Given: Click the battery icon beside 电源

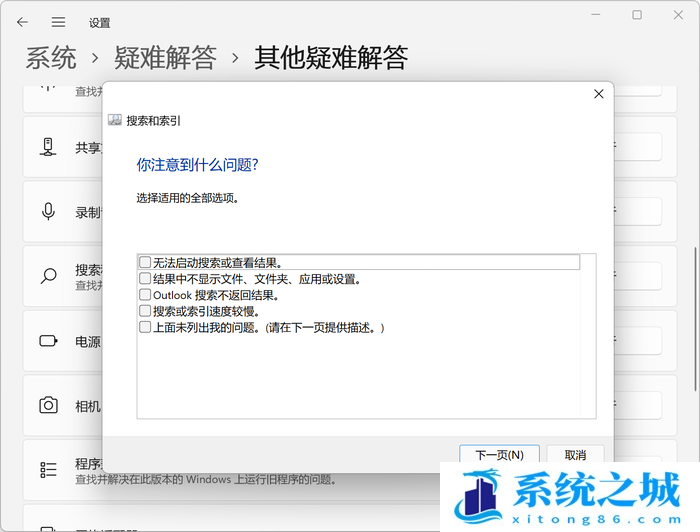Looking at the screenshot, I should coord(48,341).
